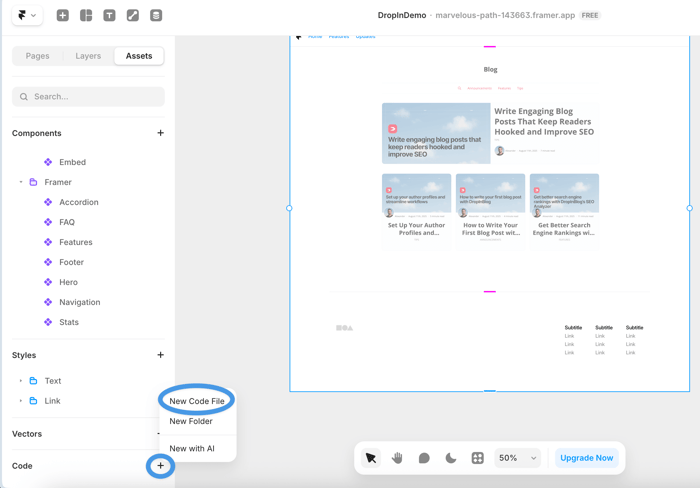Expand the Text styles folder arrow
The height and width of the screenshot is (488, 700).
click(21, 381)
